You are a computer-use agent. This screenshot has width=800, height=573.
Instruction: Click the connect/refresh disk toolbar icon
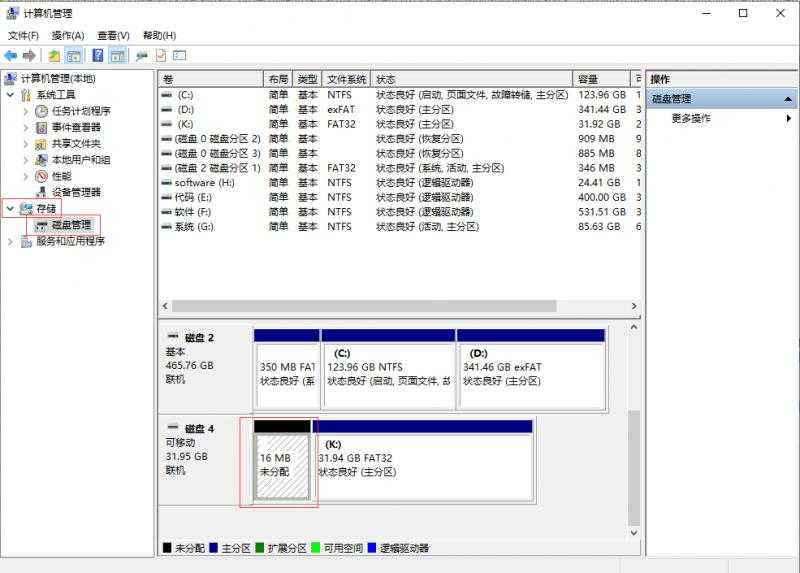click(x=142, y=56)
